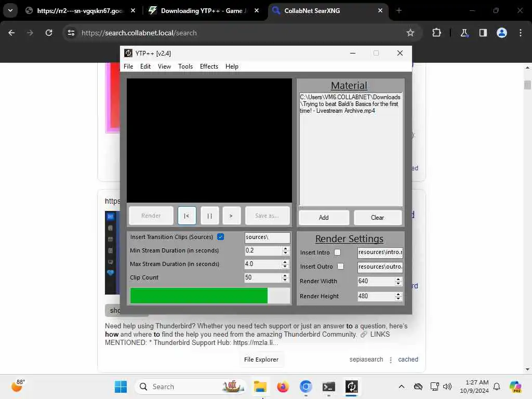Play the preview video
Screen dimensions: 532x399
click(231, 216)
